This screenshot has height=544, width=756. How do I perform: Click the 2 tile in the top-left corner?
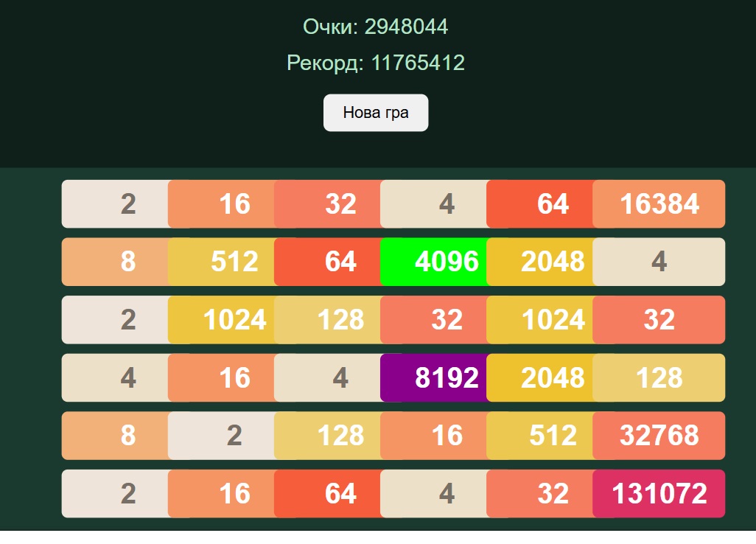[116, 203]
